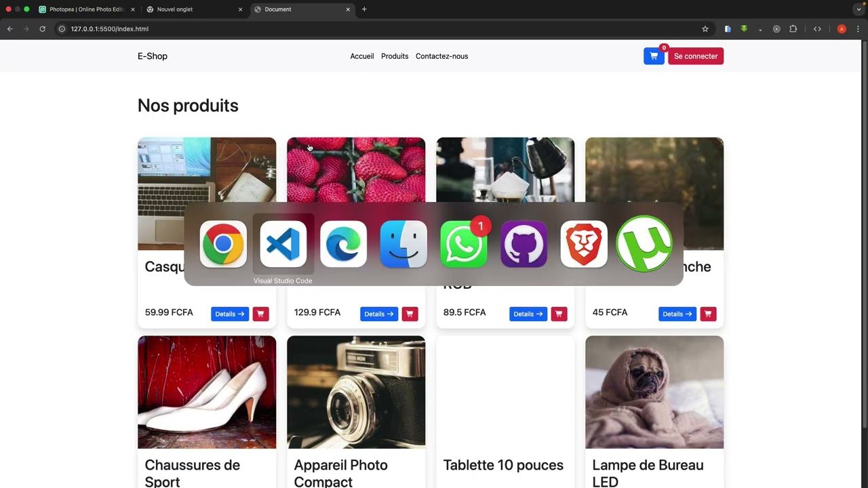Bookmark this page with the star
868x488 pixels.
click(x=705, y=29)
